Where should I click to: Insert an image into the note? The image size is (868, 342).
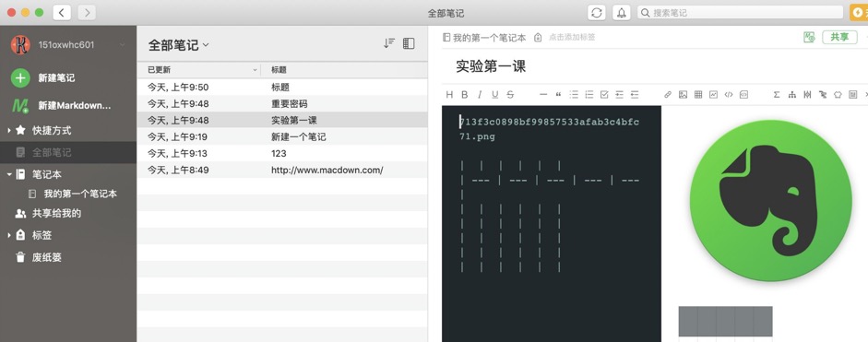[x=684, y=95]
